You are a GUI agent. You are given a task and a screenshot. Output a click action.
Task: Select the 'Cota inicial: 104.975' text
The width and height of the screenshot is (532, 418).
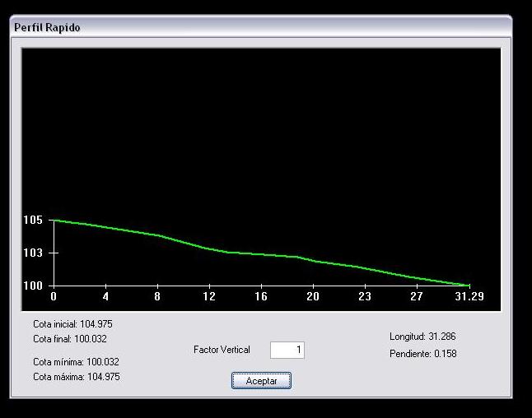72,324
